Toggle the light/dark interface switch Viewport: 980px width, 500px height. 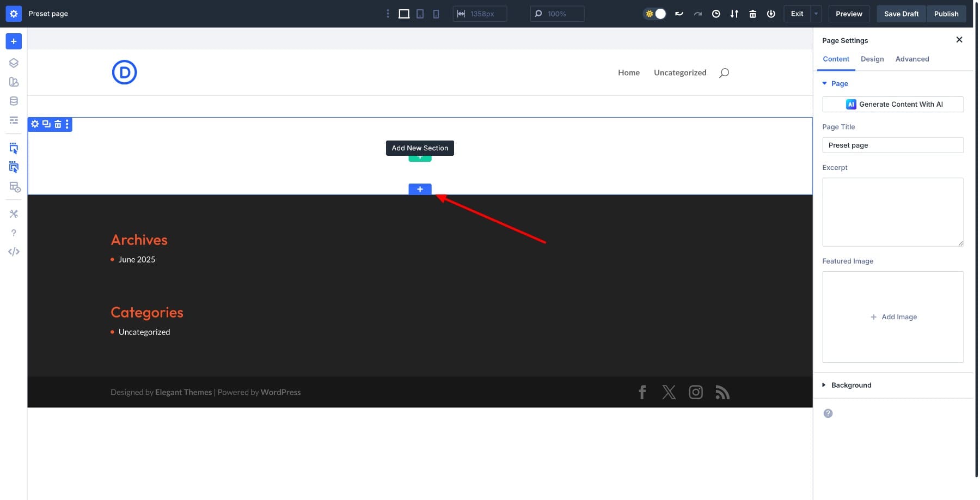656,14
